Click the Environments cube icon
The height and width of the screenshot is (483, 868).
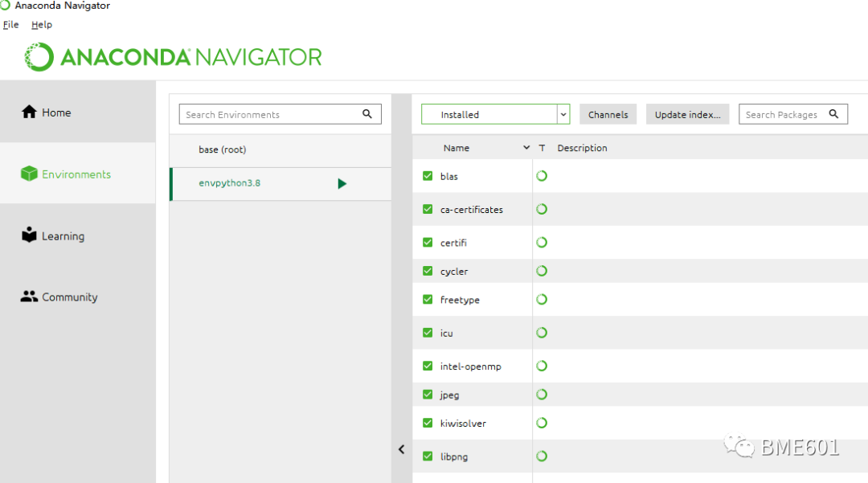29,174
